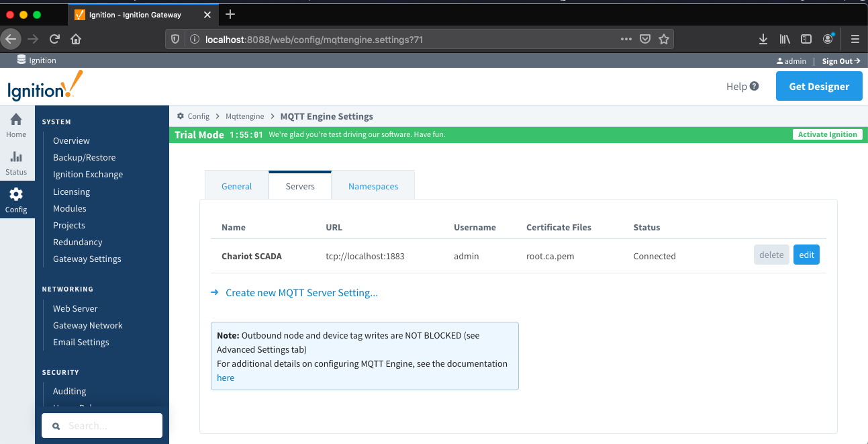
Task: Select the Servers tab
Action: click(300, 186)
